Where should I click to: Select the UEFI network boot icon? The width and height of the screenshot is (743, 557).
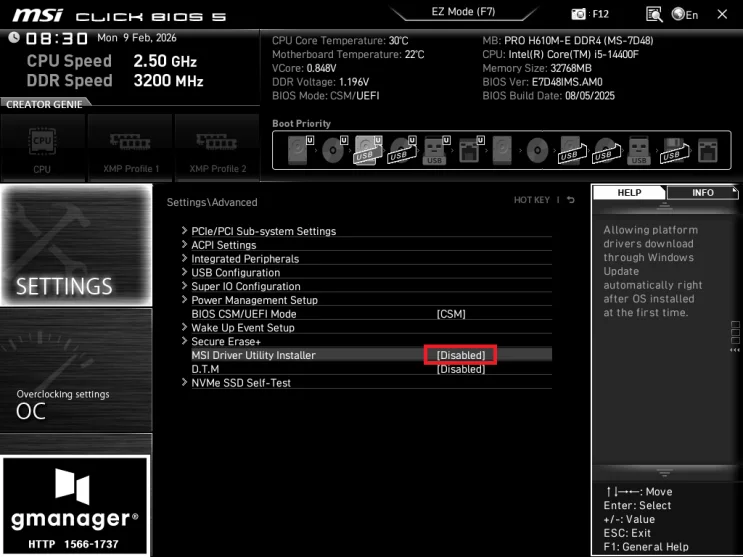[x=471, y=150]
